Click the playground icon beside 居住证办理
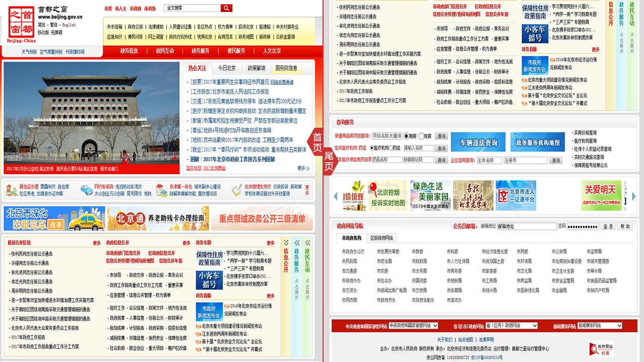The image size is (644, 362). (12, 190)
